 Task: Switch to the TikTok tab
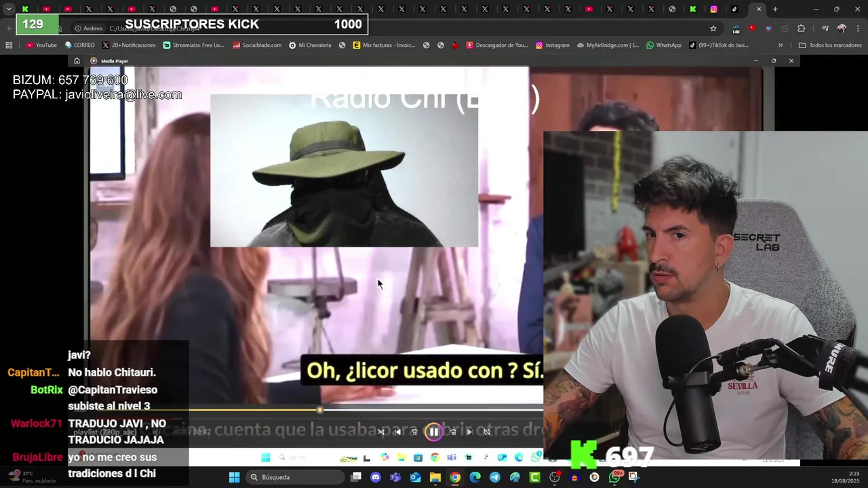(x=734, y=9)
